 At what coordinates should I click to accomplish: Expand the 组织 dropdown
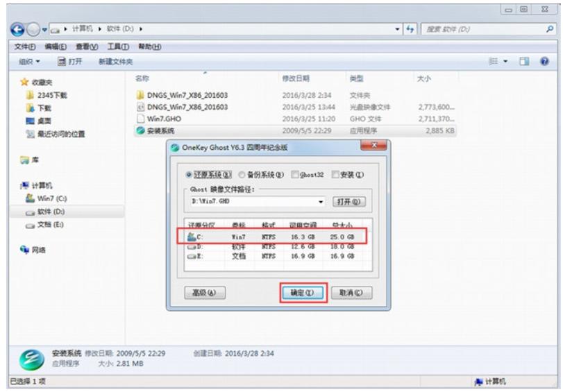tap(29, 62)
